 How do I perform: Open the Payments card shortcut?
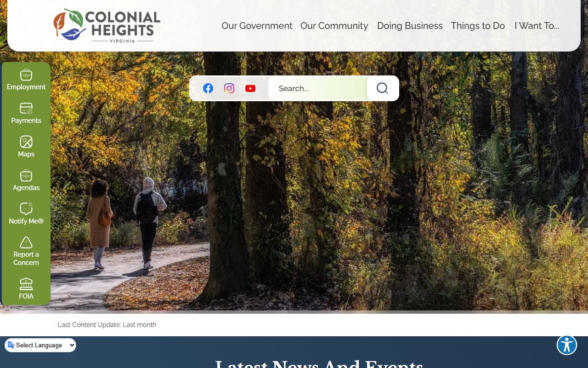26,113
